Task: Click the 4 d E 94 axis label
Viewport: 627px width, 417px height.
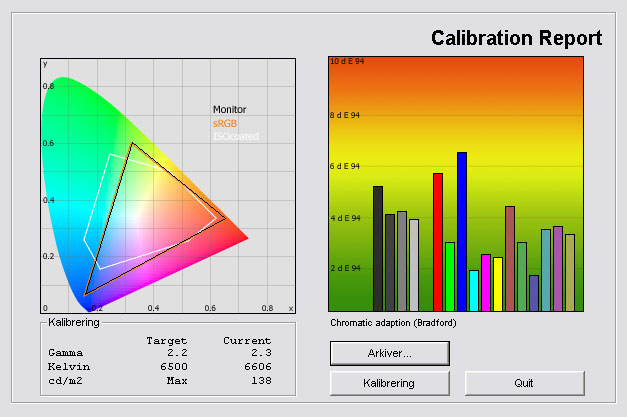Action: pos(345,218)
